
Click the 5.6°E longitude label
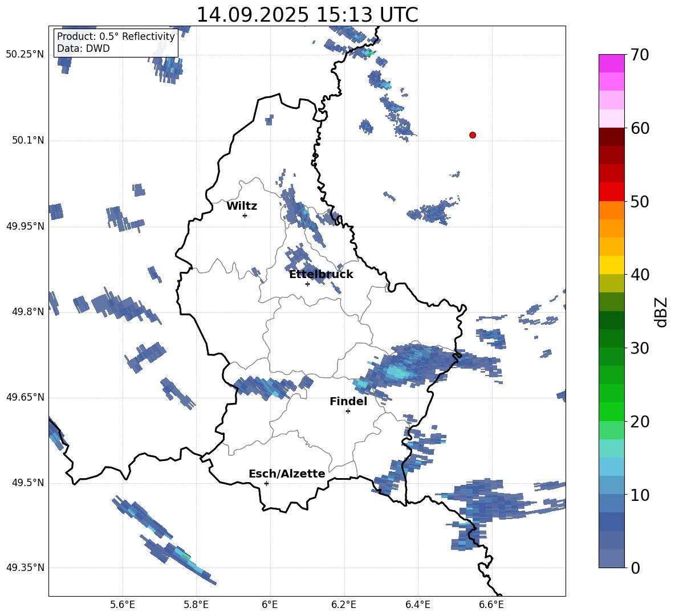coord(123,605)
